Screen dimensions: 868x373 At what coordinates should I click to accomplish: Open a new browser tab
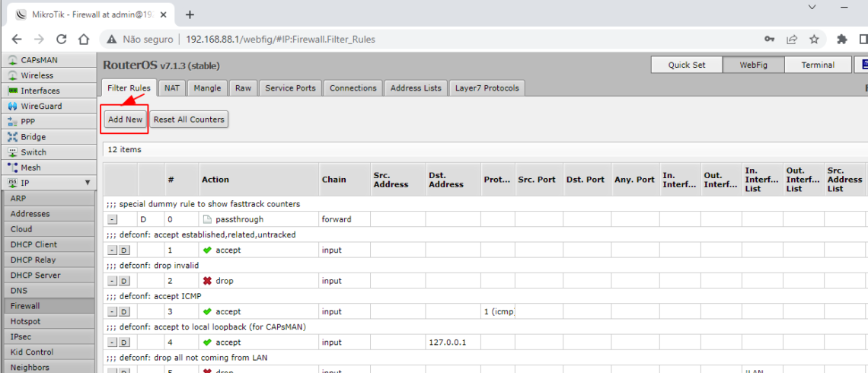pos(190,14)
